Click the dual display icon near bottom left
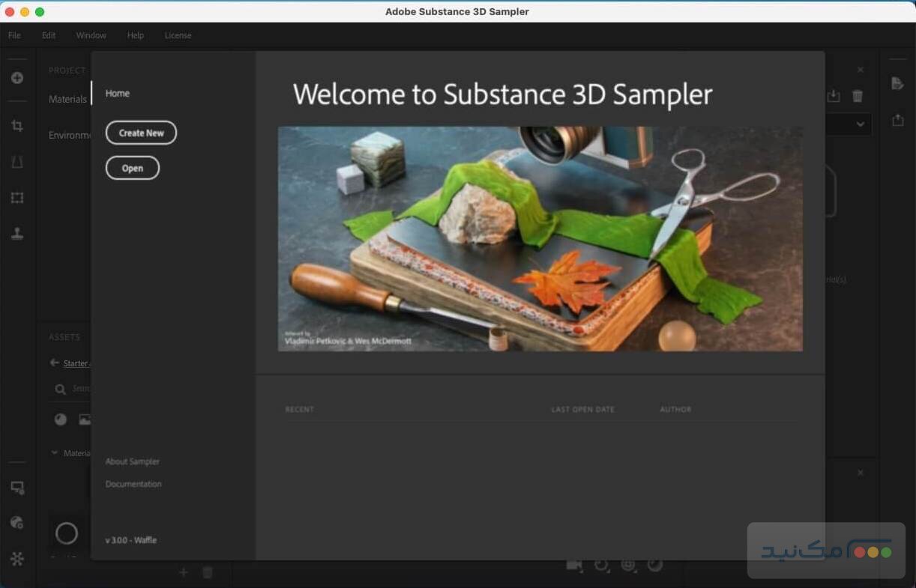916x588 pixels. click(17, 488)
